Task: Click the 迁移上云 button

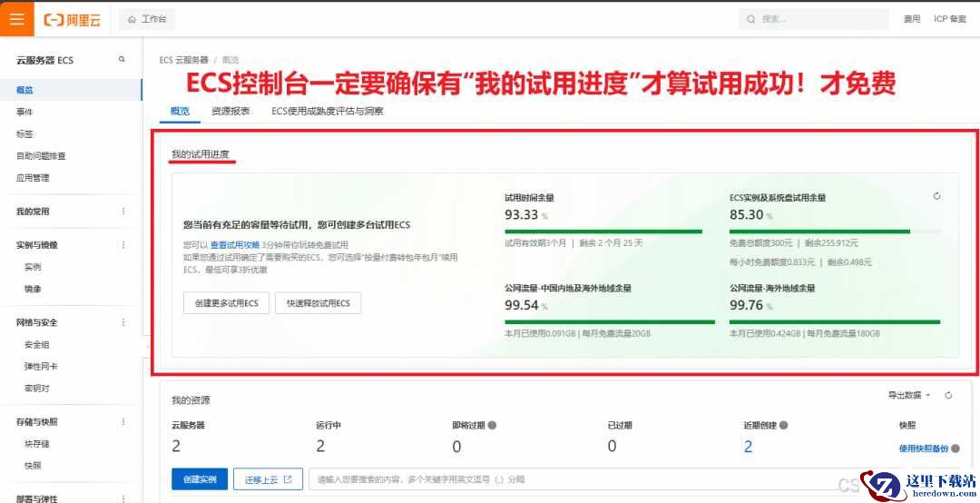Action: tap(268, 479)
